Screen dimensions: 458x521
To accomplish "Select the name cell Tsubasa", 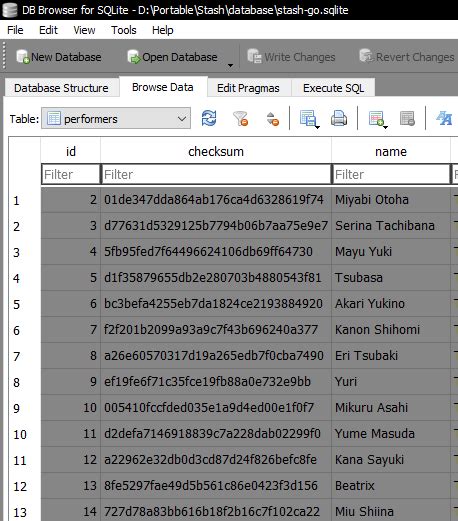I will 391,278.
